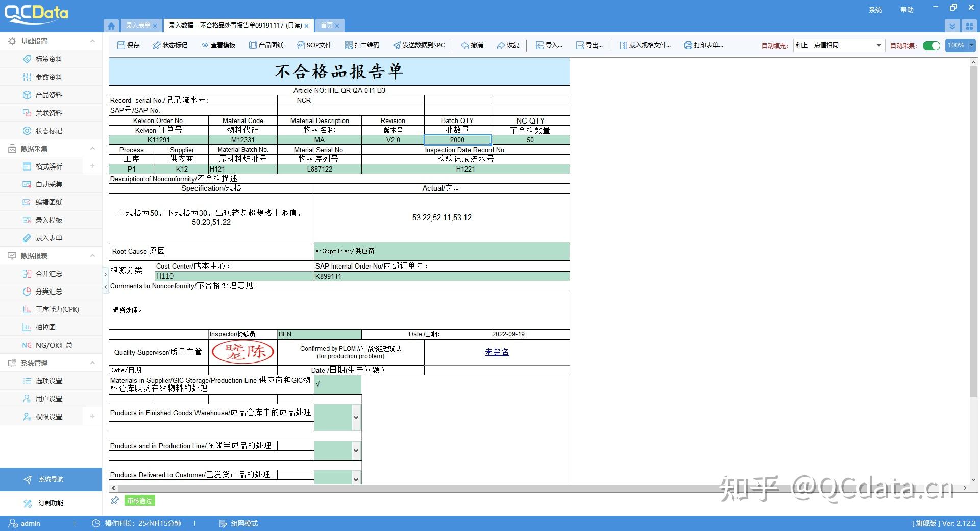This screenshot has width=980, height=531.
Task: Open 状态标记 sidebar item
Action: tap(49, 131)
